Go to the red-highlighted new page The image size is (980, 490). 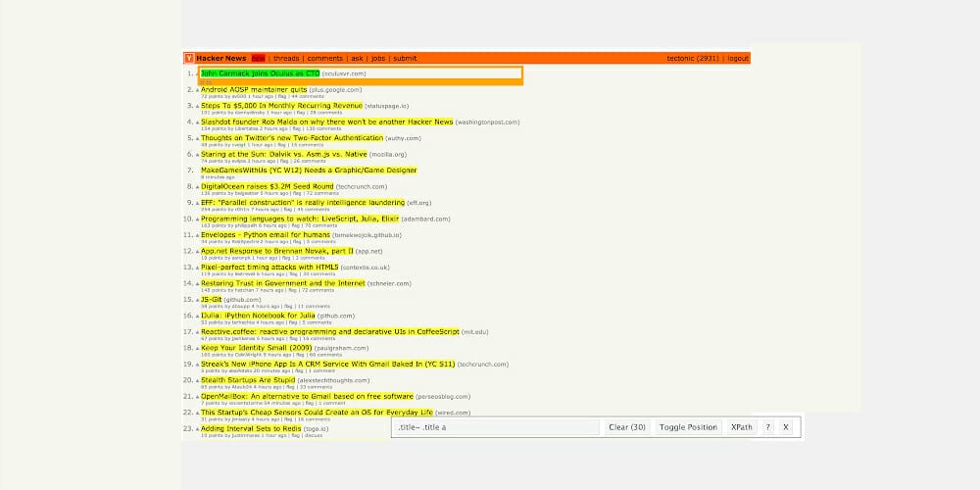coord(258,58)
